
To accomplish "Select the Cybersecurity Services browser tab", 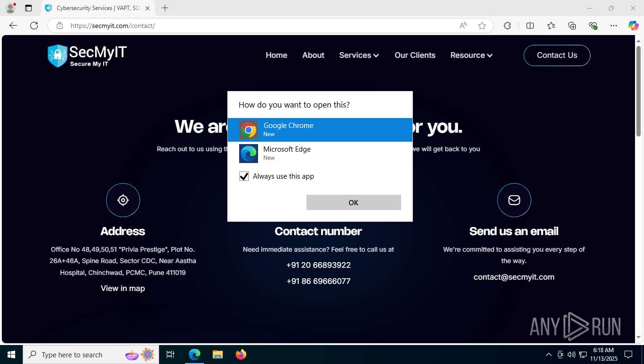I will tap(98, 8).
